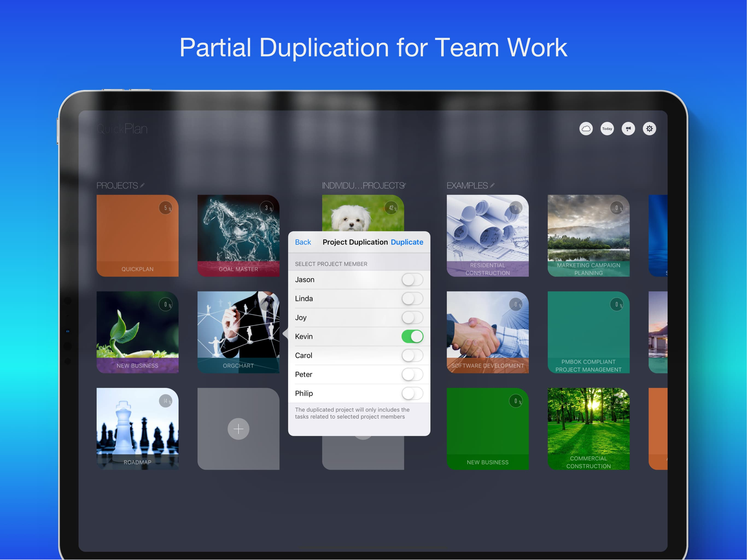This screenshot has height=560, width=747.
Task: Open the Goal Master project tile
Action: pyautogui.click(x=238, y=235)
